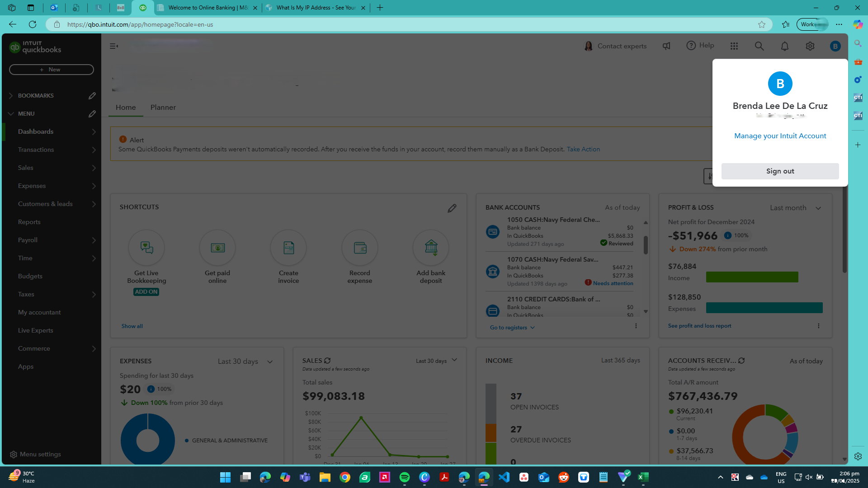Click the Bank Accounts list scrollbar
Screen dimensions: 868x488
(x=646, y=245)
